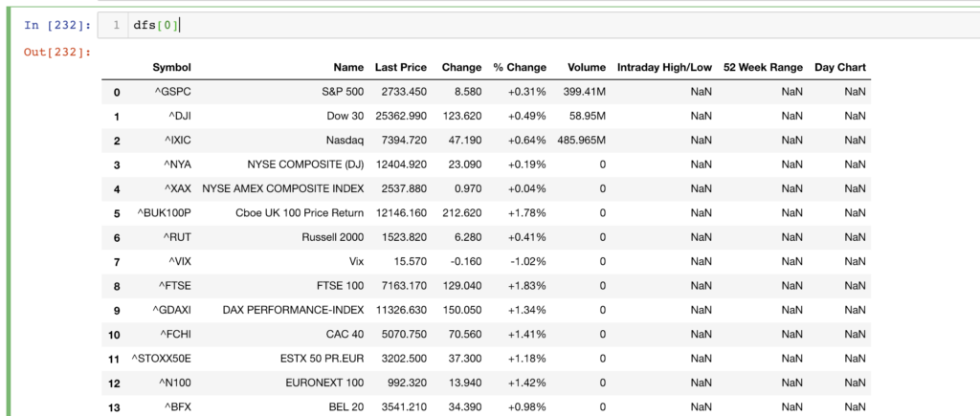The width and height of the screenshot is (980, 416).
Task: Click the Name column header
Action: tap(348, 68)
